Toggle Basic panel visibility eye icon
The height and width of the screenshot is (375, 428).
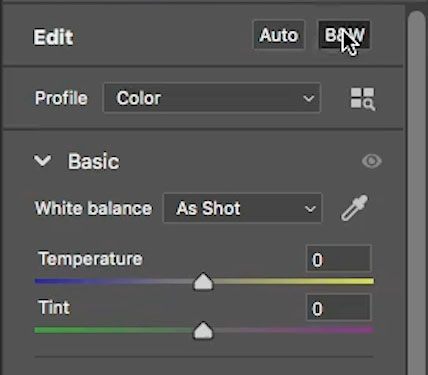372,161
